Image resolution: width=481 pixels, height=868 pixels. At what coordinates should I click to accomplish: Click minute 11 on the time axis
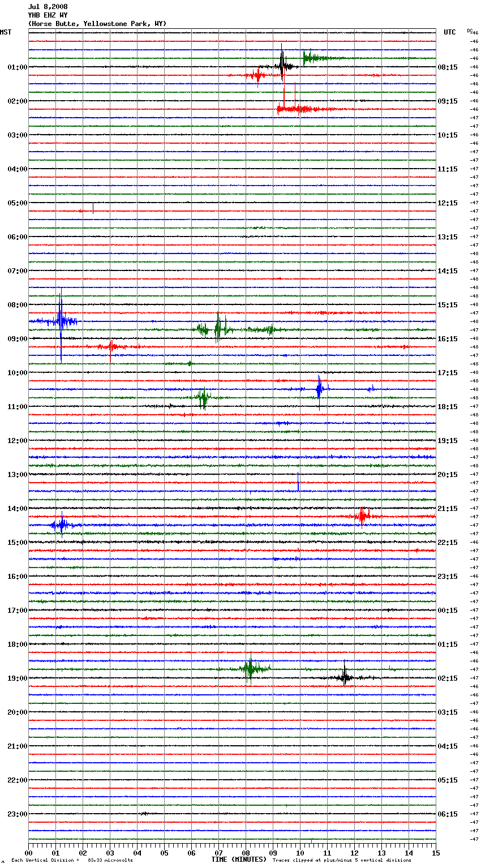click(327, 853)
